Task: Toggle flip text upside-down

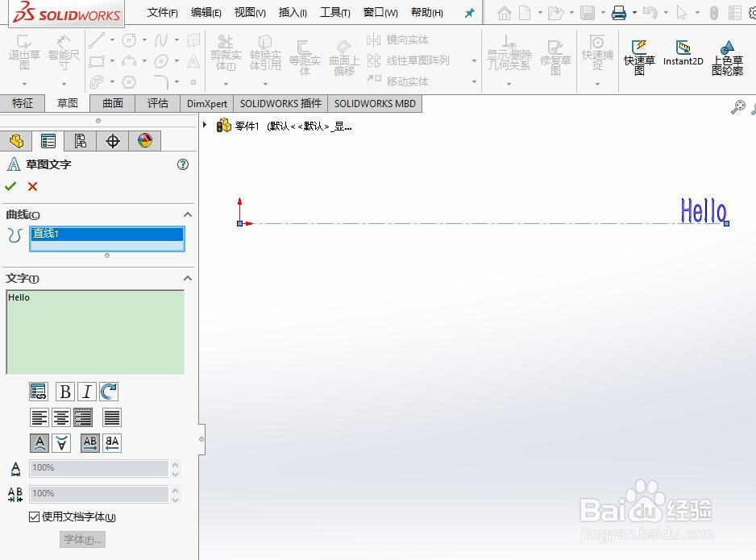Action: [x=61, y=443]
